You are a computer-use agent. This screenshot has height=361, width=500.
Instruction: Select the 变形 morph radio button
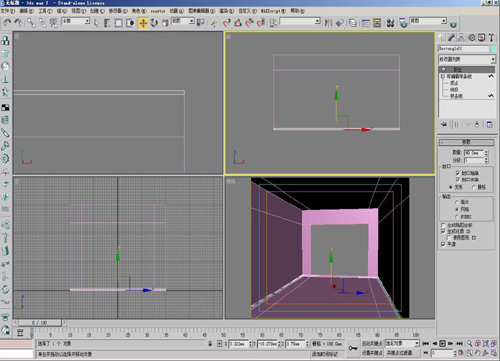coord(451,187)
